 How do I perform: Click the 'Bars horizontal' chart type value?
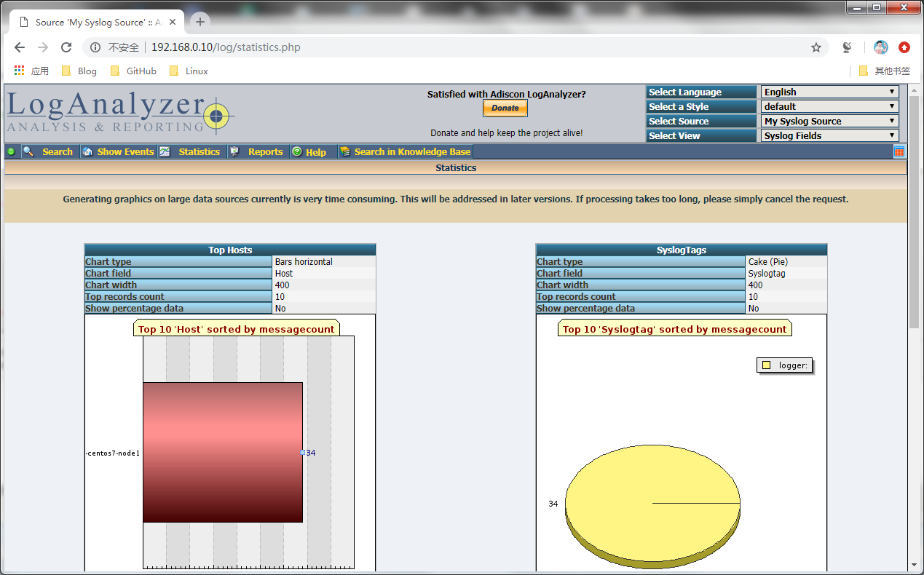pyautogui.click(x=304, y=261)
